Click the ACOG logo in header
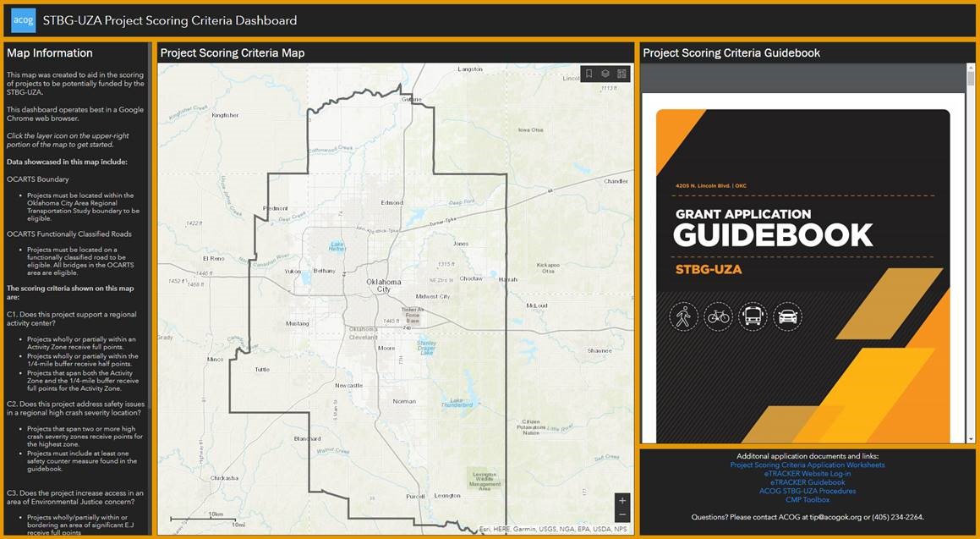The image size is (980, 539). tap(23, 19)
